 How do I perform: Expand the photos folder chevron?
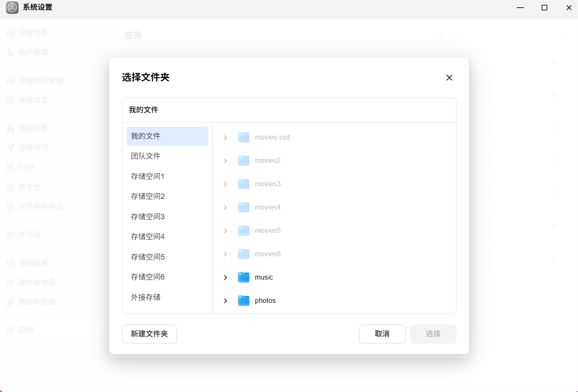tap(226, 301)
